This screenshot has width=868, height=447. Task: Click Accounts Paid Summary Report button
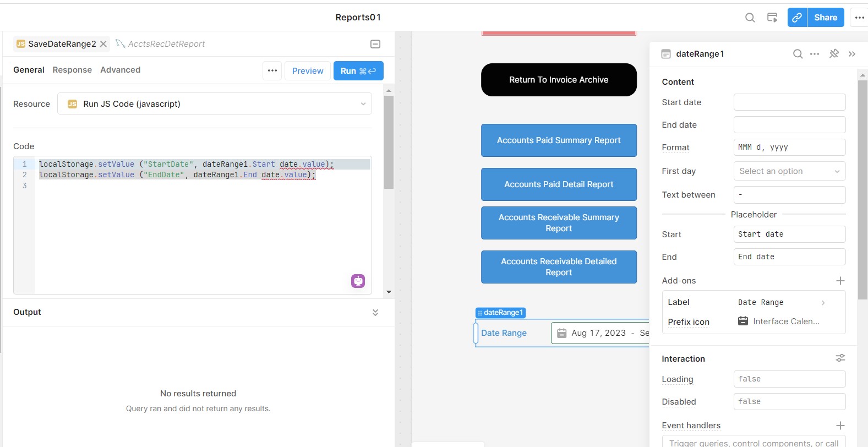pyautogui.click(x=559, y=140)
